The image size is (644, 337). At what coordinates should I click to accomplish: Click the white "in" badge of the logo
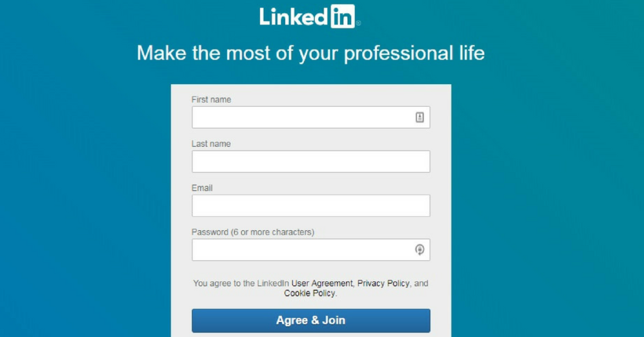[x=343, y=16]
